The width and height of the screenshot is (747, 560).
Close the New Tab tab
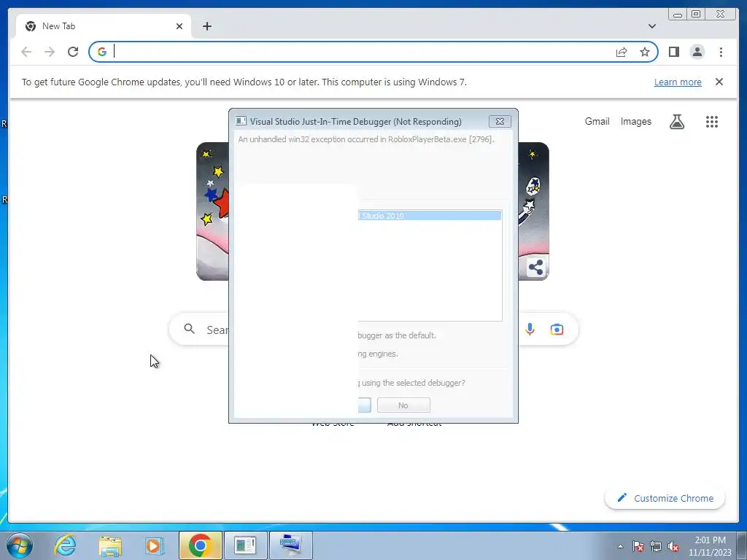(x=179, y=26)
